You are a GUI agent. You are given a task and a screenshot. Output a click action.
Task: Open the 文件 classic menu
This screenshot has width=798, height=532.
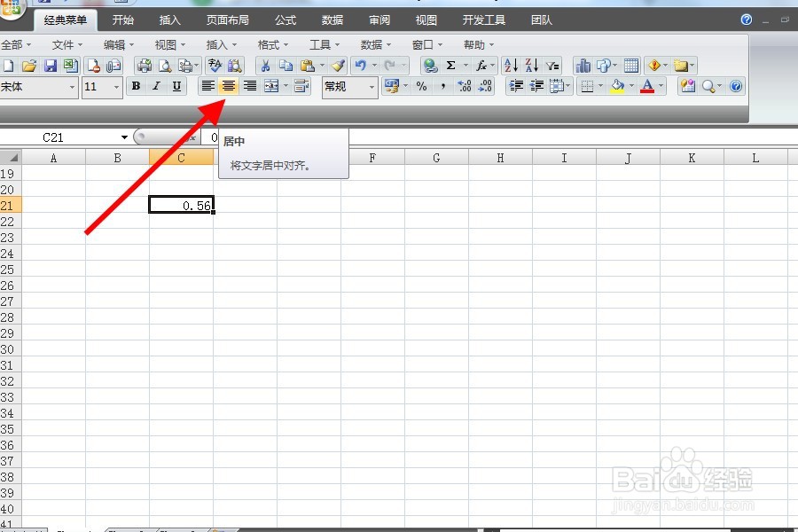(x=66, y=45)
